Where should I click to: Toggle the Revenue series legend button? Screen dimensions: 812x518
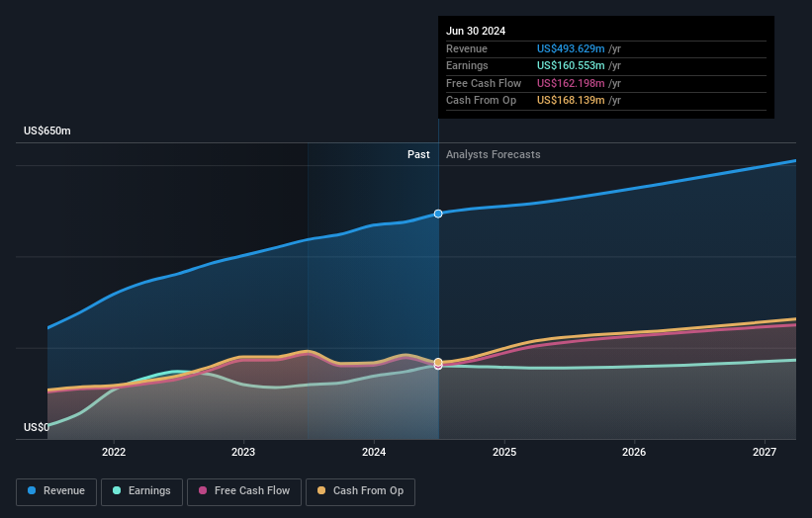point(56,491)
